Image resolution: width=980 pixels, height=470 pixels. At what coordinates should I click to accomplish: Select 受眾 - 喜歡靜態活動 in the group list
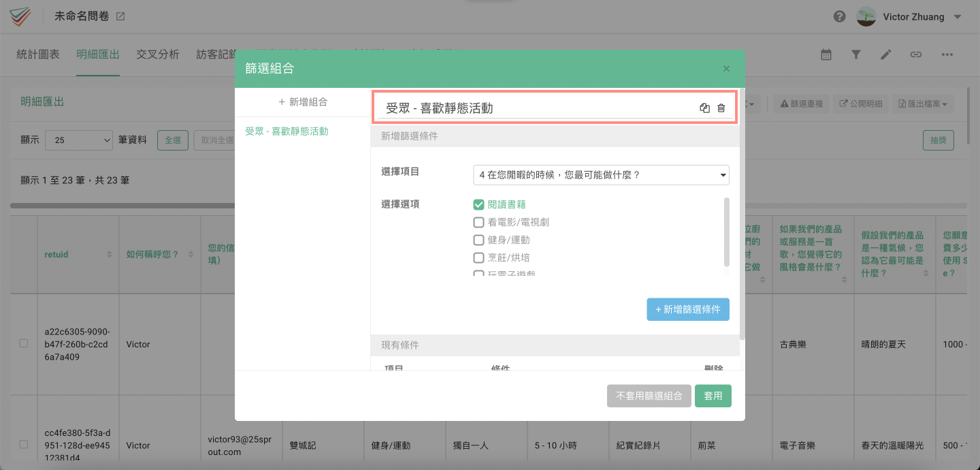tap(287, 131)
